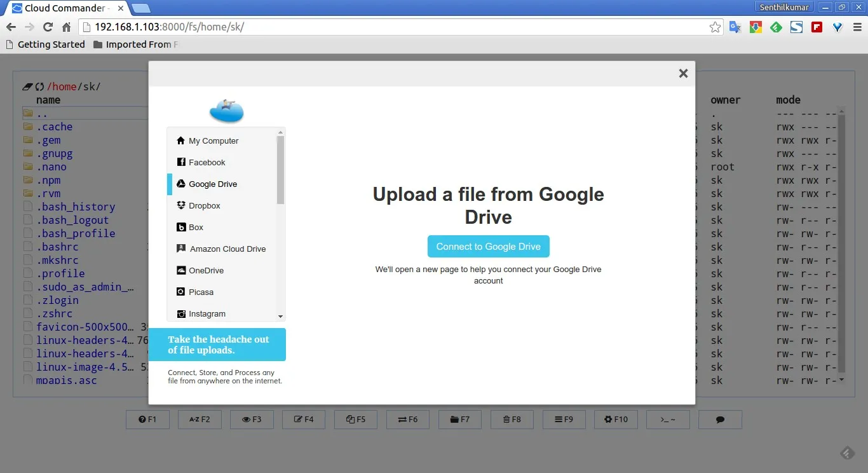Close the upload dialog

pyautogui.click(x=683, y=74)
